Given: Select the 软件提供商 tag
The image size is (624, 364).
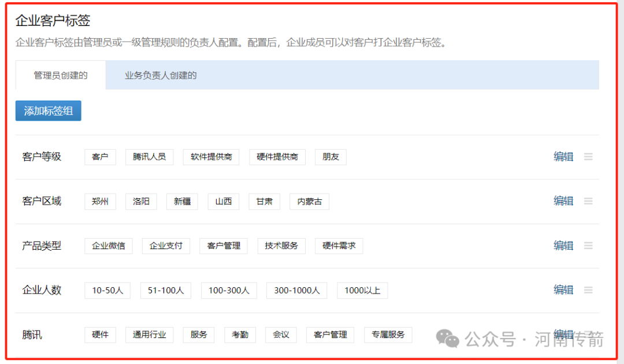Looking at the screenshot, I should pos(211,157).
